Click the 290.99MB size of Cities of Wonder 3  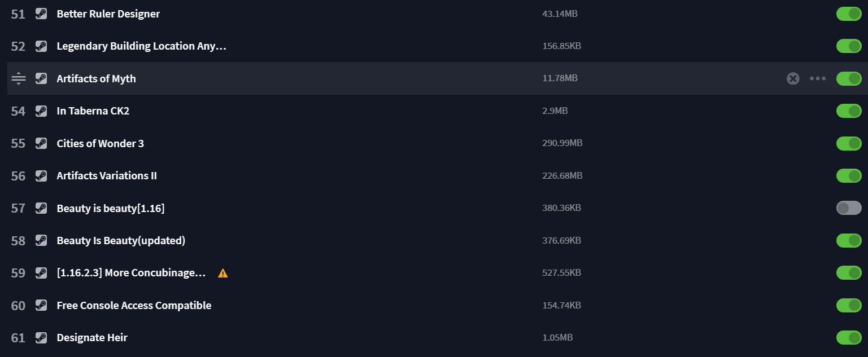pyautogui.click(x=562, y=143)
